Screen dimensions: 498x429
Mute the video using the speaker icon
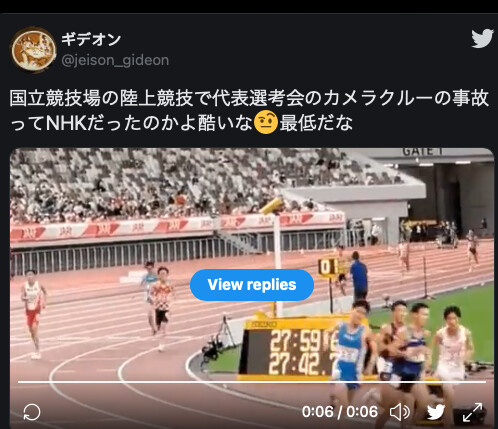400,412
